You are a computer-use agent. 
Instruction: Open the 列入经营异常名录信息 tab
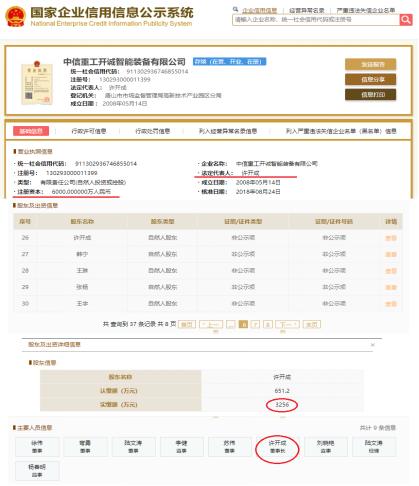tap(228, 131)
